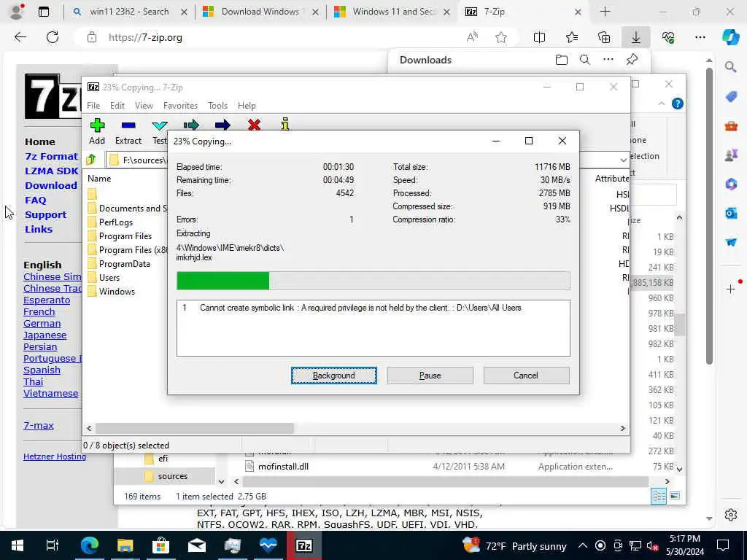Open the Favorites menu in 7-Zip
The image size is (747, 560).
(180, 105)
